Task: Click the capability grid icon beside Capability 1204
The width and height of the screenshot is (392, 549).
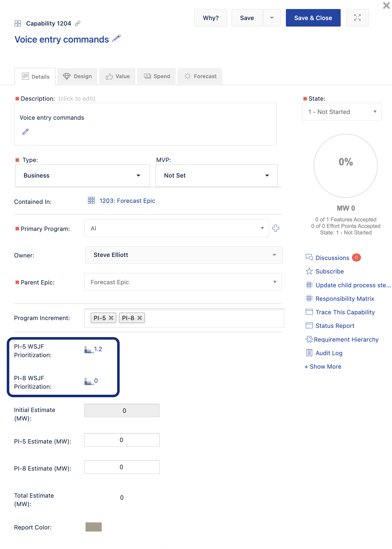Action: click(x=18, y=24)
